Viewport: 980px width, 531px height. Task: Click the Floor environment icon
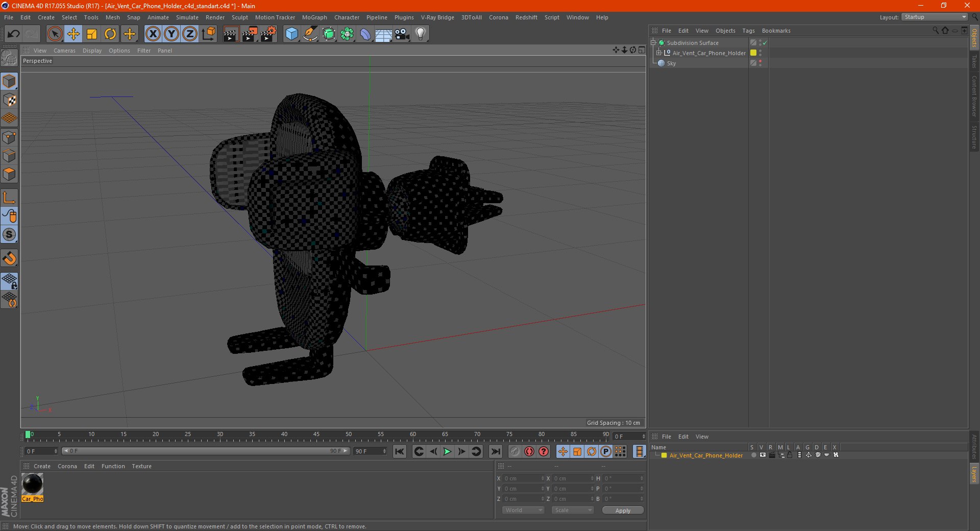(x=383, y=34)
